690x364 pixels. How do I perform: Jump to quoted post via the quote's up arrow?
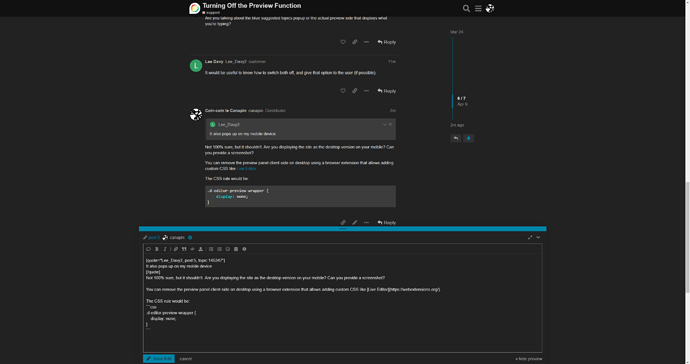pos(390,125)
